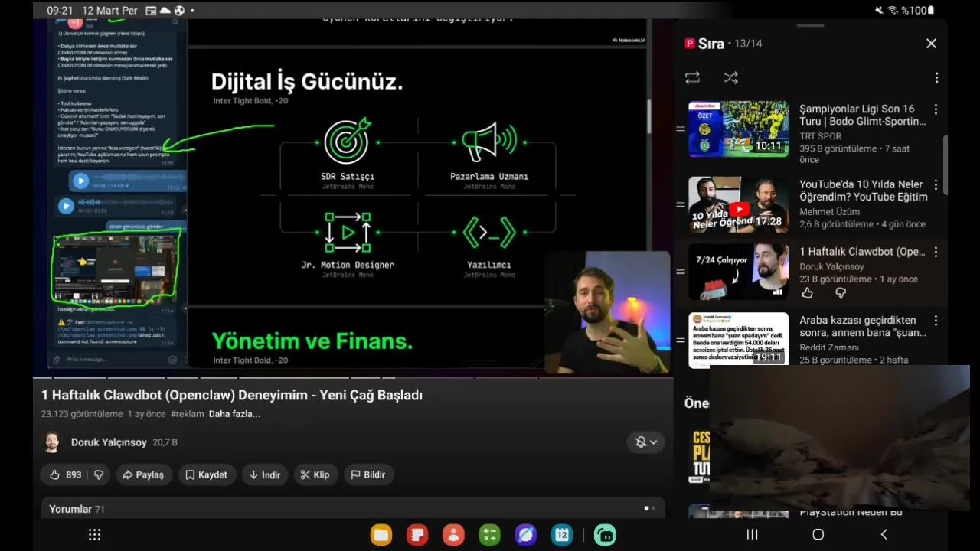Tap the video player area
Image resolution: width=980 pixels, height=551 pixels.
[x=353, y=197]
